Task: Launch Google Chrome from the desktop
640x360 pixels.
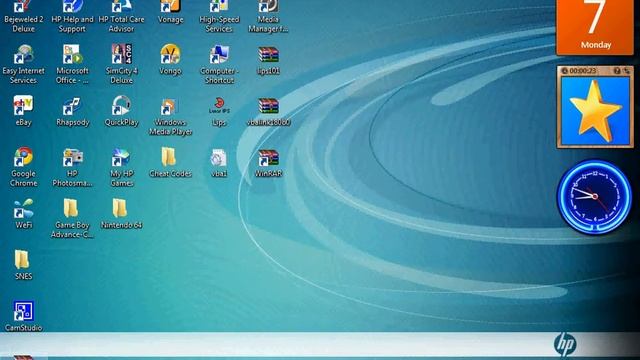Action: (x=23, y=167)
